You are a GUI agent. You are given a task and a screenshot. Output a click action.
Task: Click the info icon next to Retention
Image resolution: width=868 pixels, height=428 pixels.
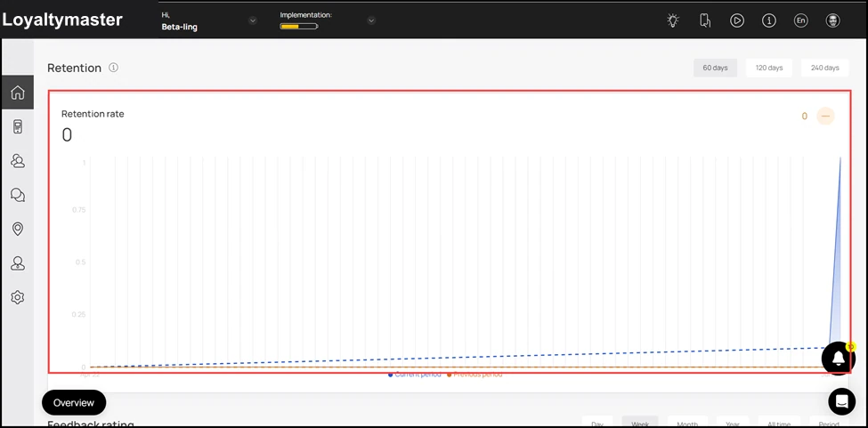[x=113, y=68]
